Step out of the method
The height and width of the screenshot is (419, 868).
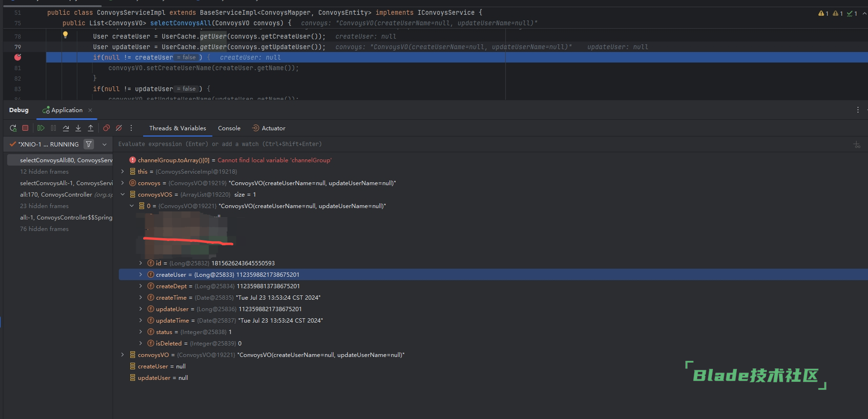pos(91,128)
